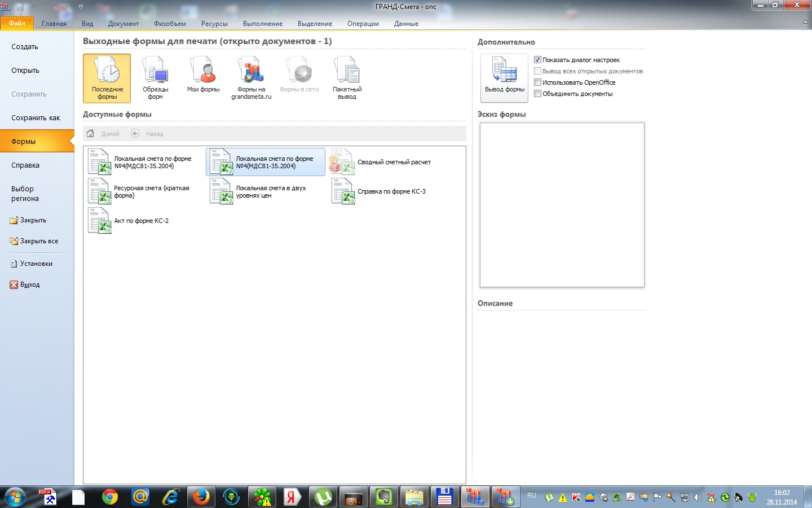Open the Данные tab
Screen dimensions: 812x508
coord(406,24)
